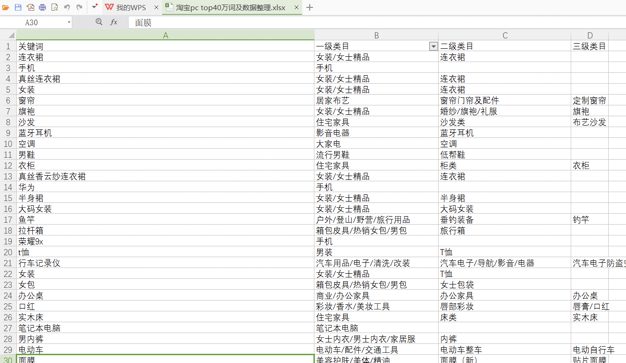Click the cell 汽车电子/导航/影音/电器
The image size is (626, 363).
click(x=505, y=263)
